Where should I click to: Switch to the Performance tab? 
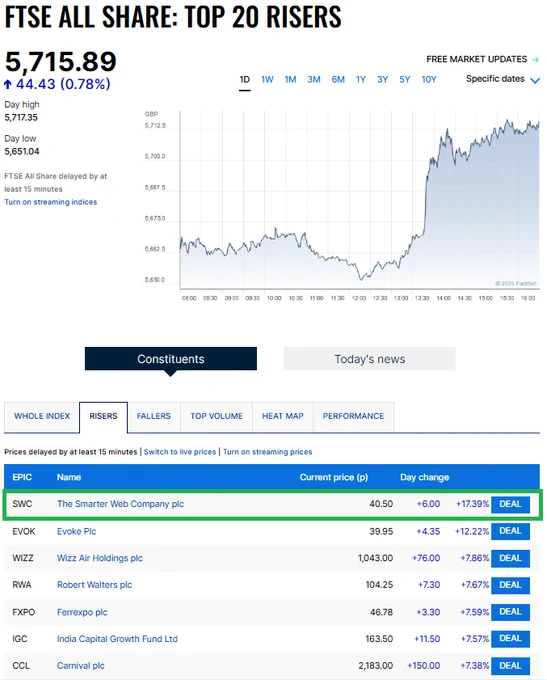(x=353, y=416)
